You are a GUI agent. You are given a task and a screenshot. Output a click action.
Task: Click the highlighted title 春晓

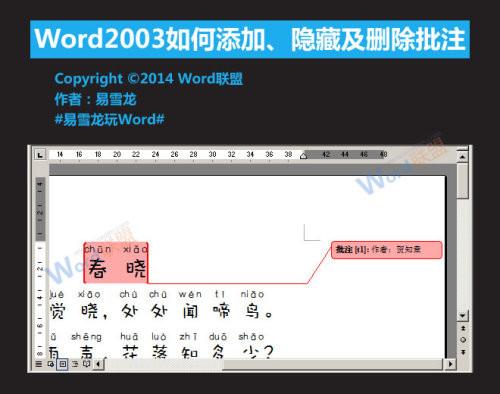[x=116, y=263]
